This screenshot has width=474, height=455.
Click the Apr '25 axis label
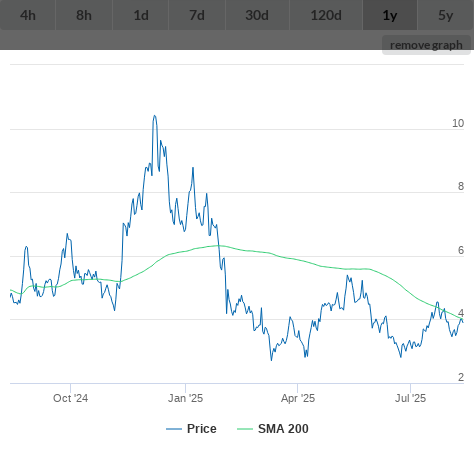pos(298,398)
